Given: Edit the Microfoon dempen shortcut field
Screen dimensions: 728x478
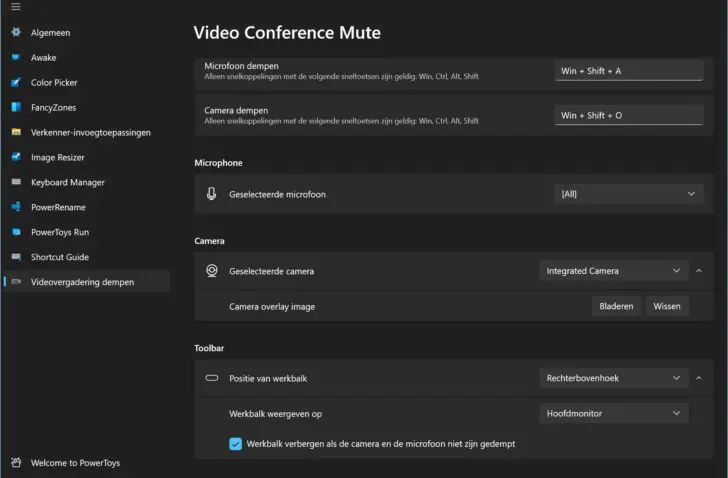Looking at the screenshot, I should 629,71.
